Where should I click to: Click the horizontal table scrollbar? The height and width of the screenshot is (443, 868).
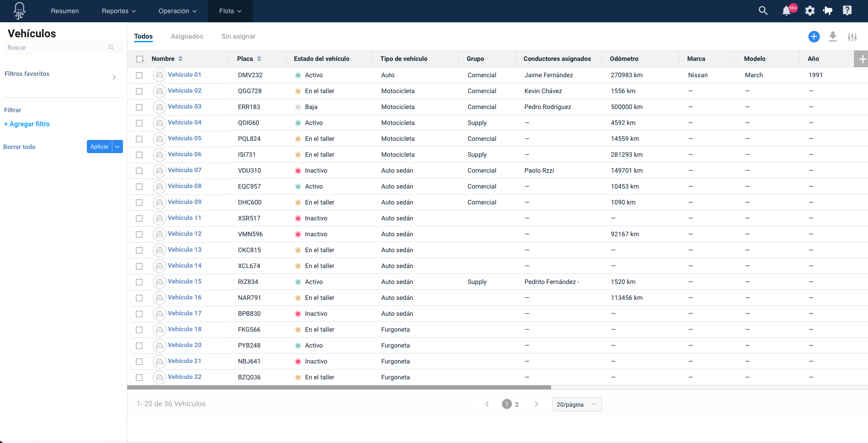(x=339, y=388)
